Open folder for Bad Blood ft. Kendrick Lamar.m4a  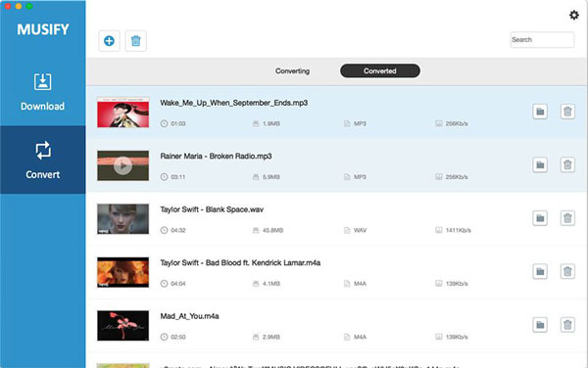click(540, 271)
